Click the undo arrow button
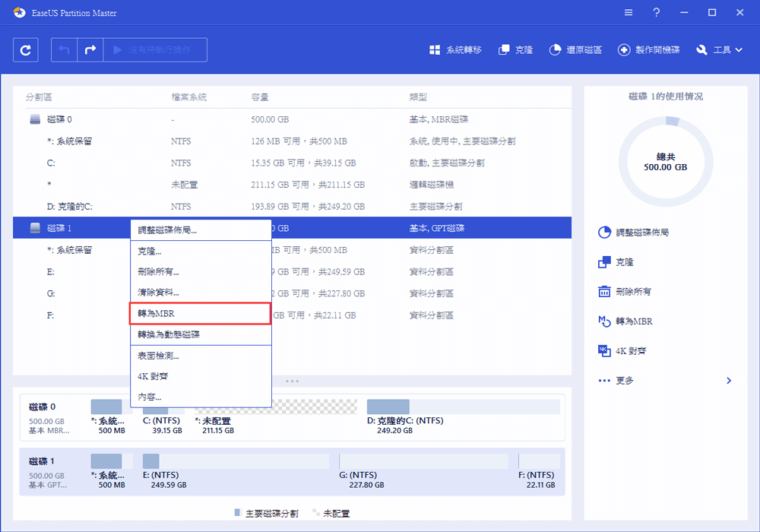 [64, 50]
